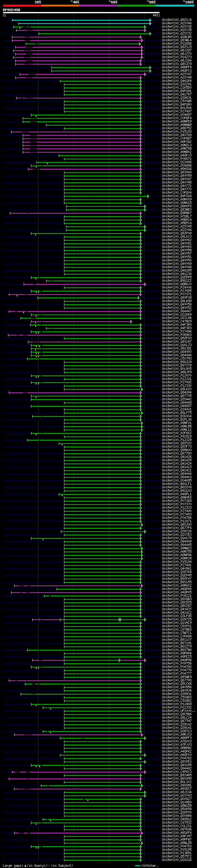This screenshot has width=197, height=868.
Task: Click hit label UniRef100_A8HPF9
Action: 177,67
